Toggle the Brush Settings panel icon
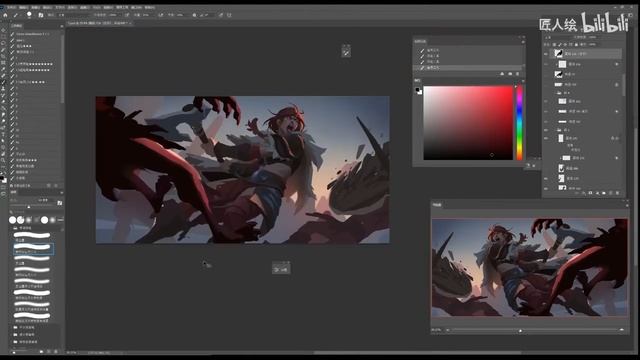640x360 pixels. 41,15
